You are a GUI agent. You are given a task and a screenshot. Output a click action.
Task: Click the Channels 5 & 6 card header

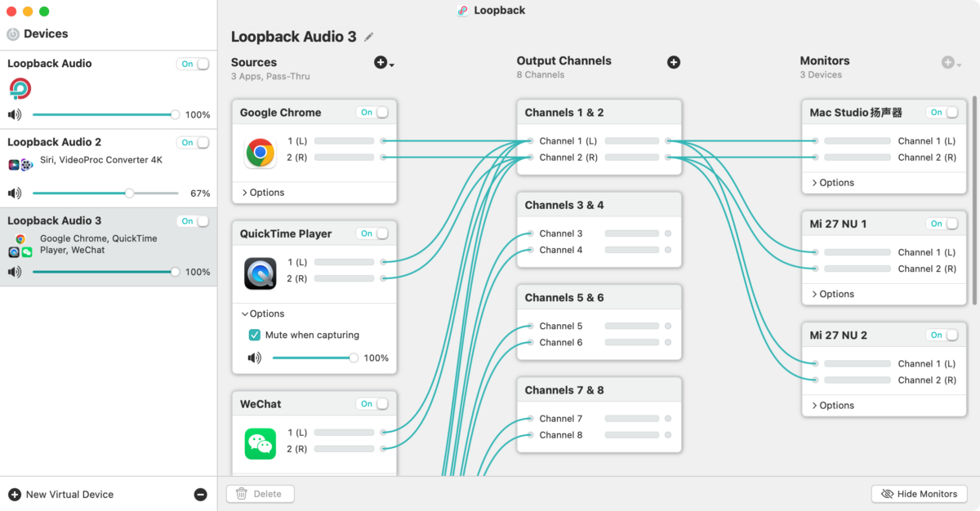(599, 298)
